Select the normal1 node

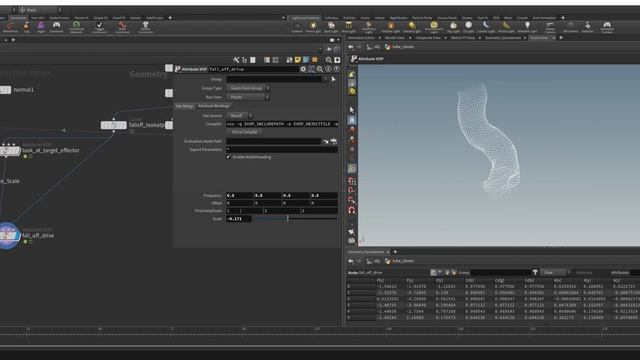pyautogui.click(x=5, y=90)
